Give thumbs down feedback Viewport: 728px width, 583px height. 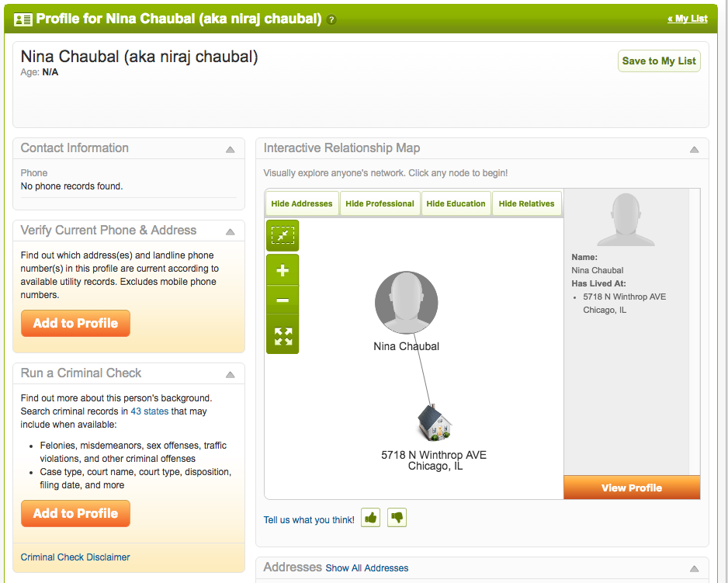click(x=397, y=518)
